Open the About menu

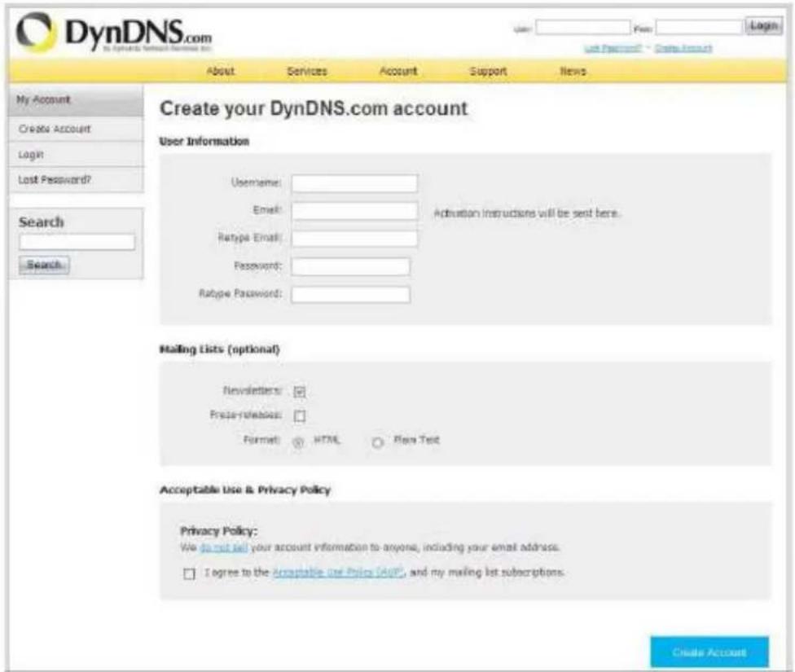[x=221, y=71]
